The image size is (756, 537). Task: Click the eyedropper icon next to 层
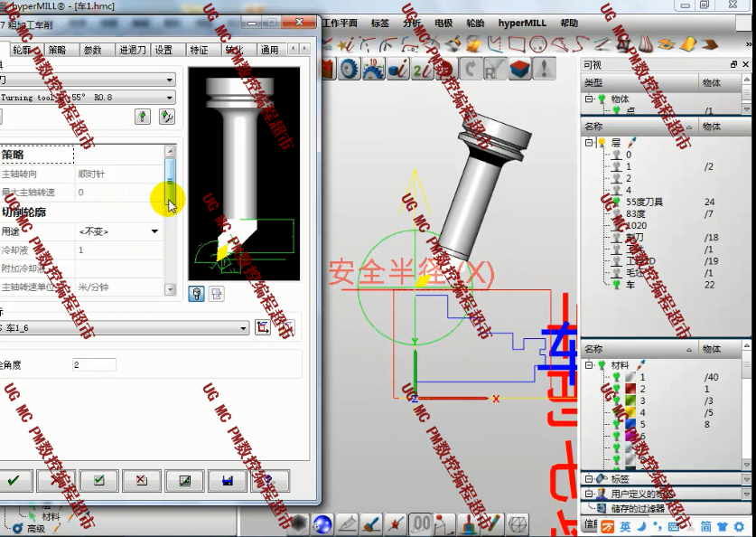coord(632,142)
